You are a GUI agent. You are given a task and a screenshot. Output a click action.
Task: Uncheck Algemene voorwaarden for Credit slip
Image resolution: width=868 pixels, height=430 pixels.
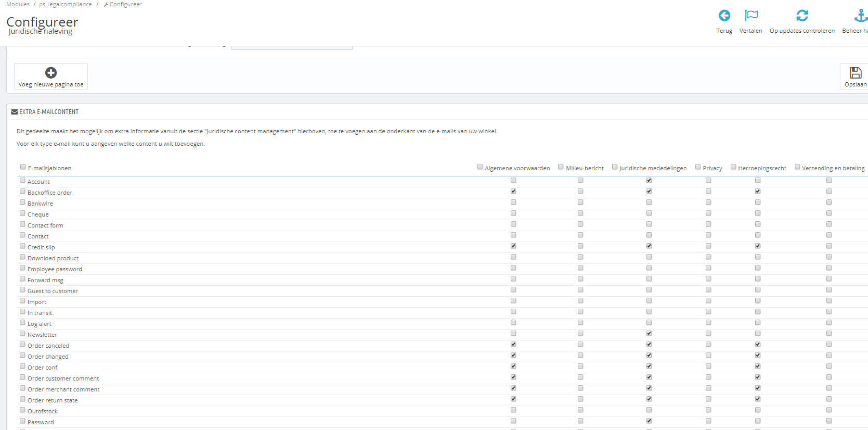point(513,246)
